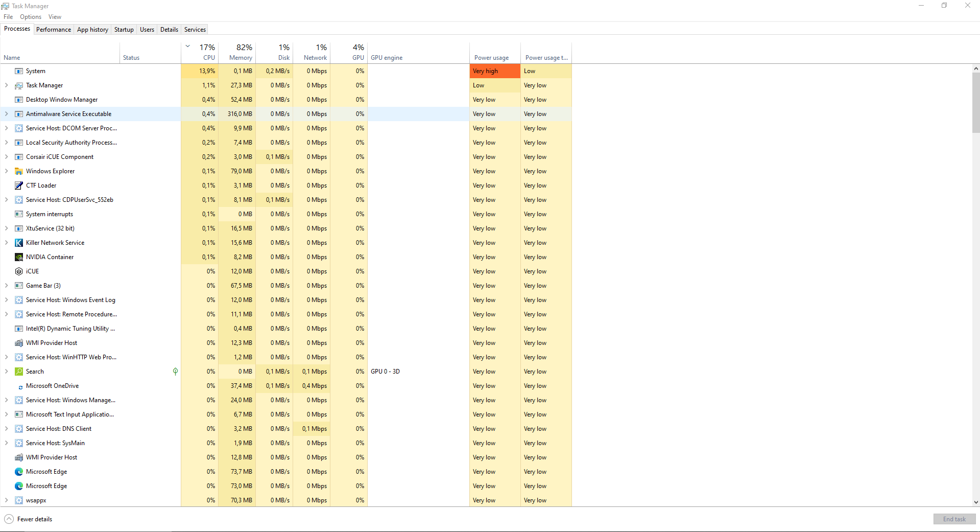Screen dimensions: 980x532
Task: Click the Task Manager process icon
Action: pyautogui.click(x=19, y=85)
